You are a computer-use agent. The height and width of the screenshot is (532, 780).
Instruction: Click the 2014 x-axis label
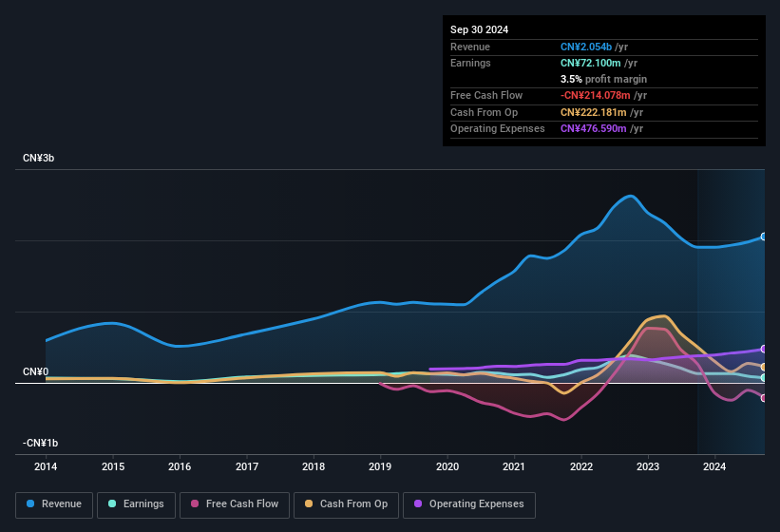point(46,466)
